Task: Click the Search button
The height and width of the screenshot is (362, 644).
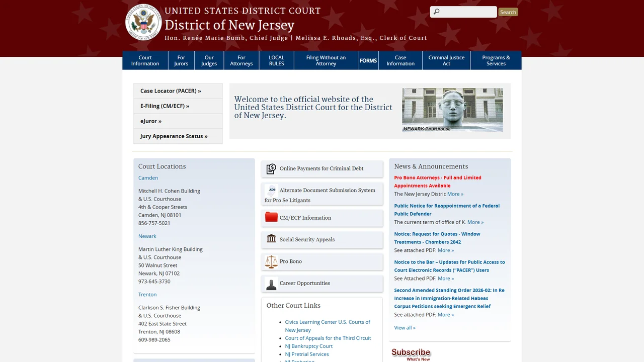Action: pyautogui.click(x=508, y=12)
